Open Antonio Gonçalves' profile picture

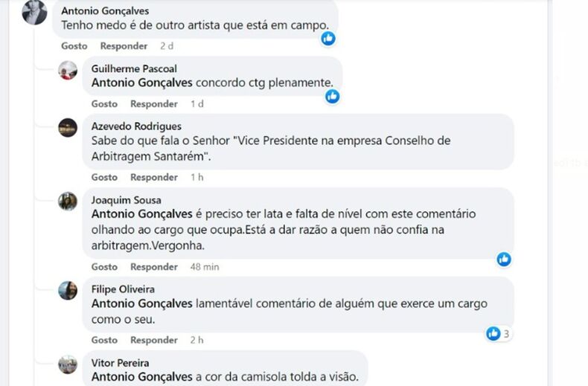(35, 13)
